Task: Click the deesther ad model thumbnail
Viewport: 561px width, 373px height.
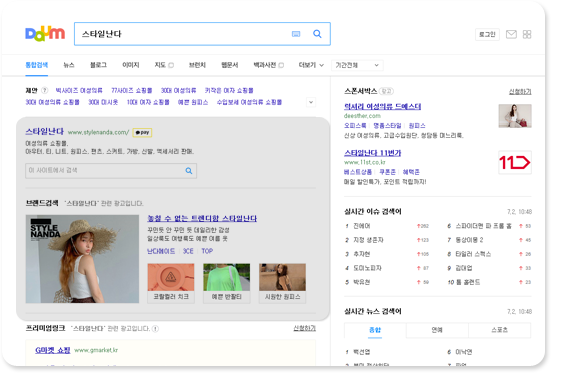Action: 515,116
